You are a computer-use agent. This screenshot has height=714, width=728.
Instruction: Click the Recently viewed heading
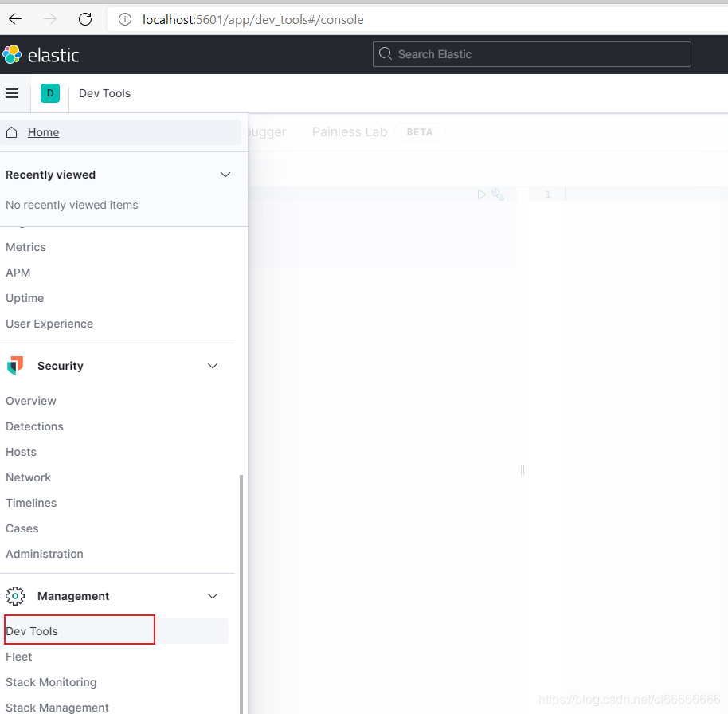[51, 175]
